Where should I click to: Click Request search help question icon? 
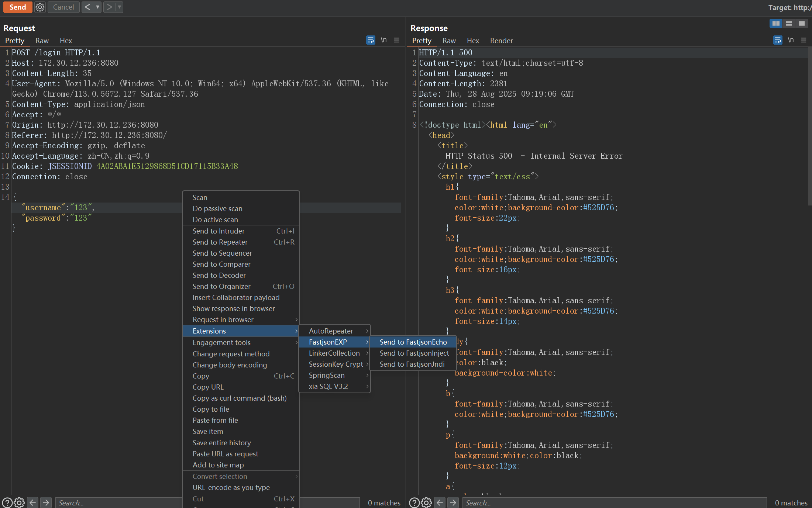coord(7,502)
